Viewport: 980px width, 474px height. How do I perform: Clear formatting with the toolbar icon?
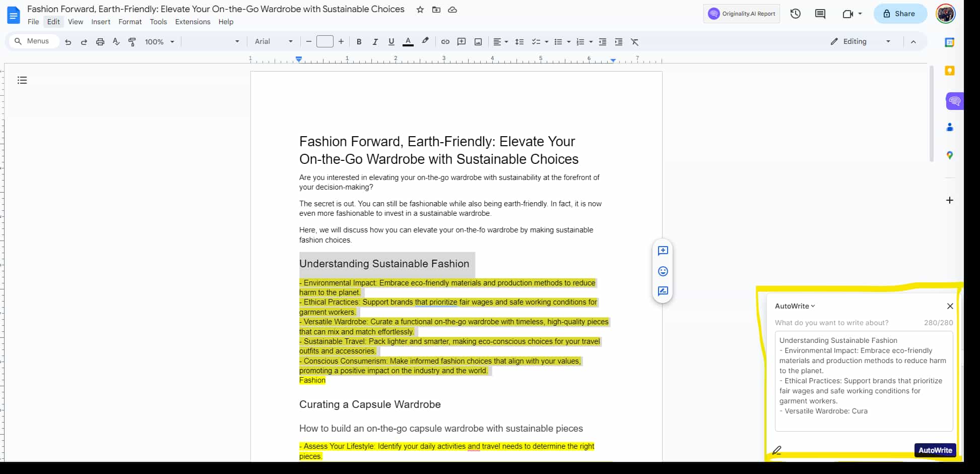point(635,41)
